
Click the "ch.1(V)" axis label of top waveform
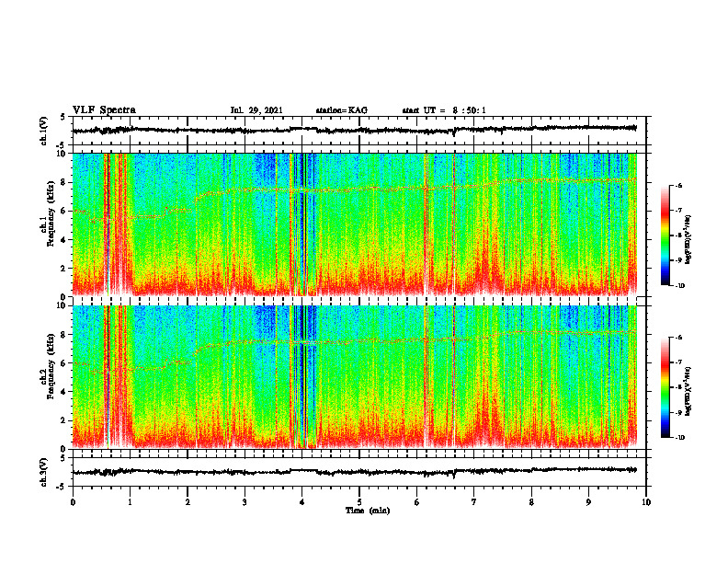[45, 131]
